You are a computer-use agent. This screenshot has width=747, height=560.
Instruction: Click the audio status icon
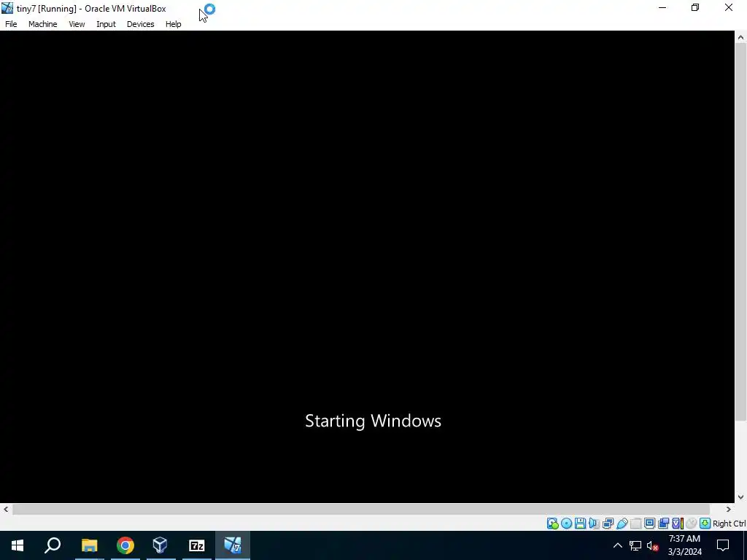594,524
